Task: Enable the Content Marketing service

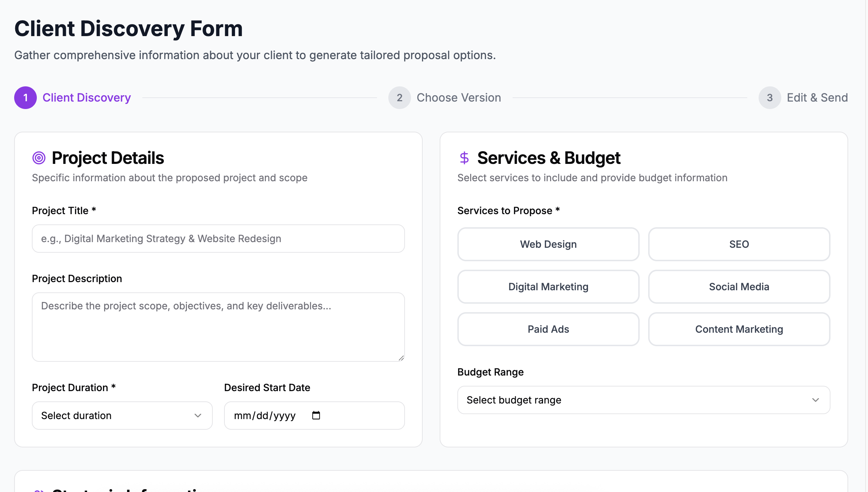Action: pyautogui.click(x=739, y=329)
